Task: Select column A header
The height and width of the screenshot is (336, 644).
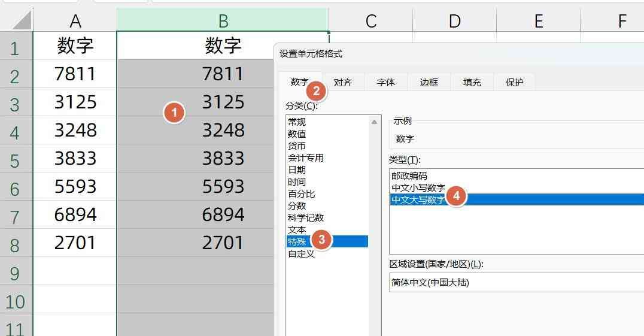Action: click(75, 20)
